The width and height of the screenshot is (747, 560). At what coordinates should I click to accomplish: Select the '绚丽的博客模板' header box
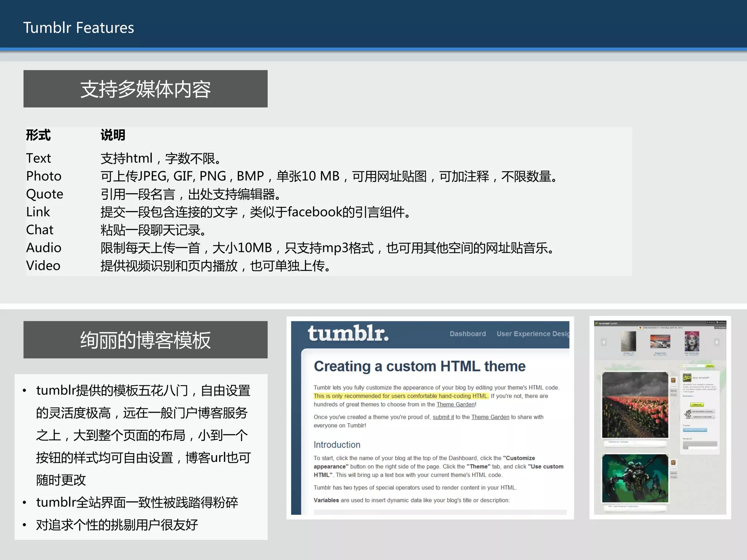point(146,340)
